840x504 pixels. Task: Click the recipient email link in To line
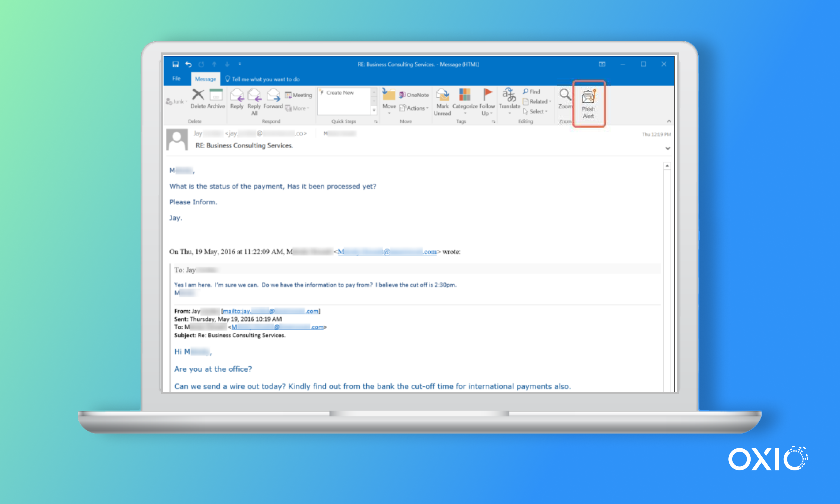(277, 327)
